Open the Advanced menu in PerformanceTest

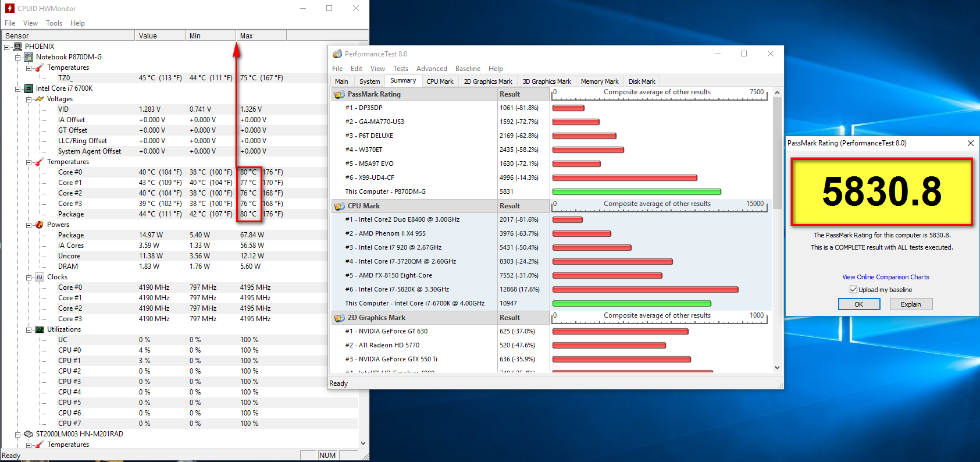coord(432,69)
